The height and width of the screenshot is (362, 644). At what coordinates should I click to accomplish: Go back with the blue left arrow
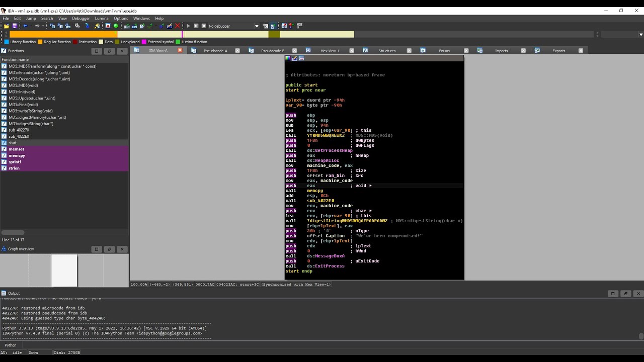(25, 26)
